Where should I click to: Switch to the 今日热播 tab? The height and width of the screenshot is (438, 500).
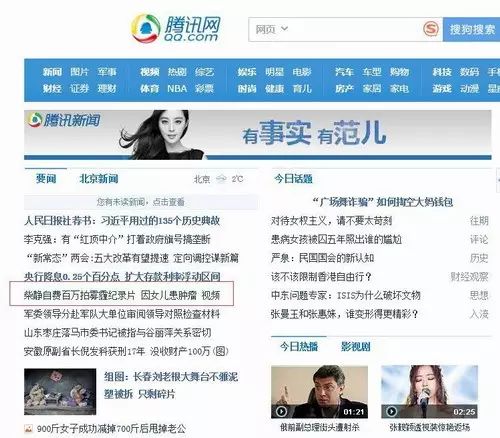pos(299,347)
